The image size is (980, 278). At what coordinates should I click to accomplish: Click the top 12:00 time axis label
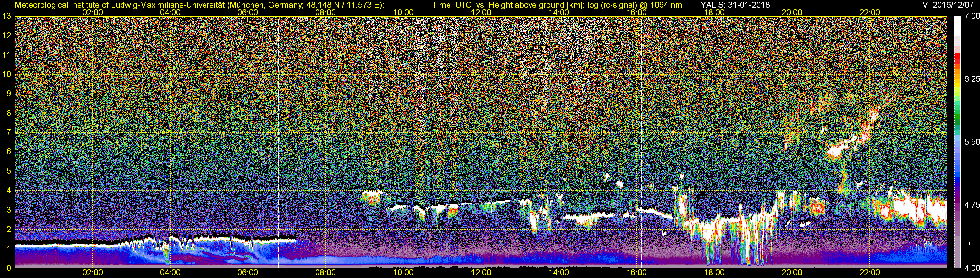(481, 12)
